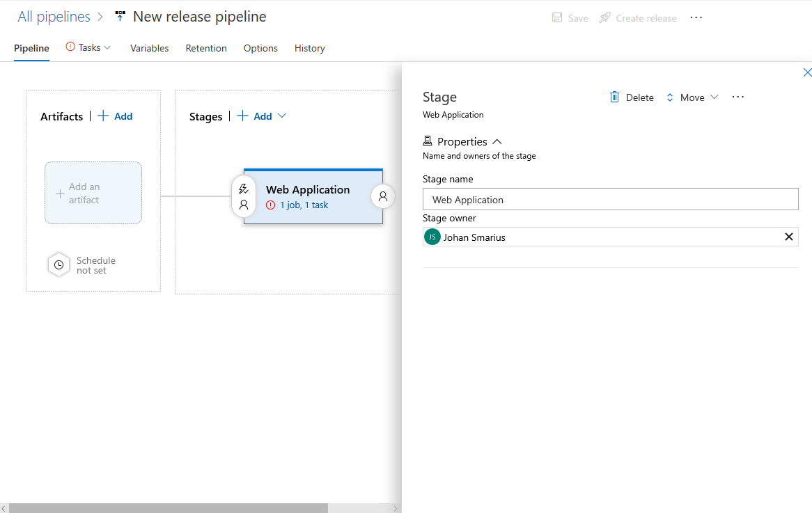Open the more actions ellipsis in the Stage panel
Image resolution: width=812 pixels, height=513 pixels.
(x=737, y=97)
